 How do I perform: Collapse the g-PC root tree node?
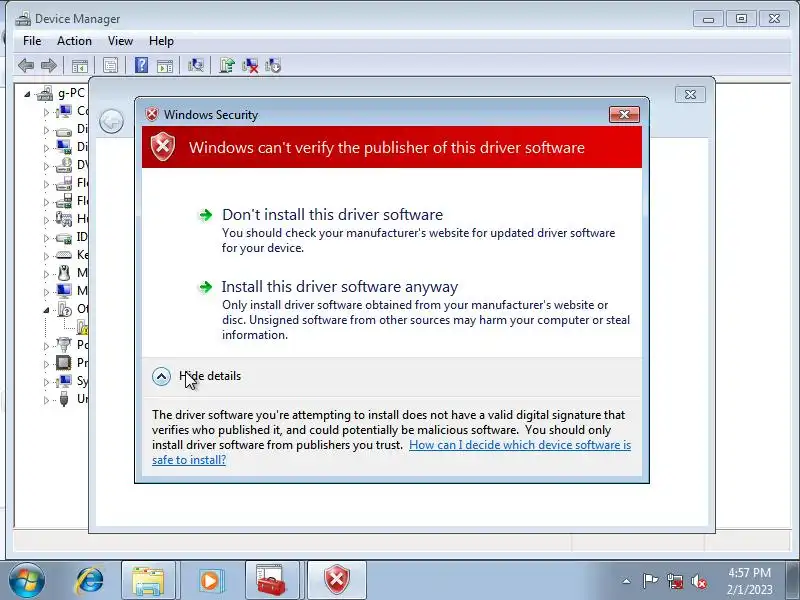(x=27, y=94)
